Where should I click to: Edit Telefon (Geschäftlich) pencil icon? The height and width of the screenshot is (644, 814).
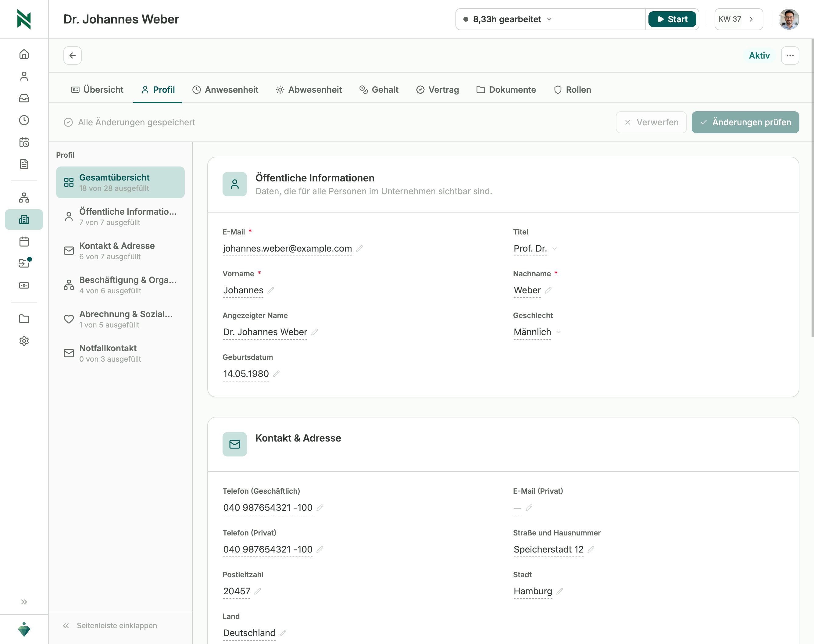tap(320, 507)
